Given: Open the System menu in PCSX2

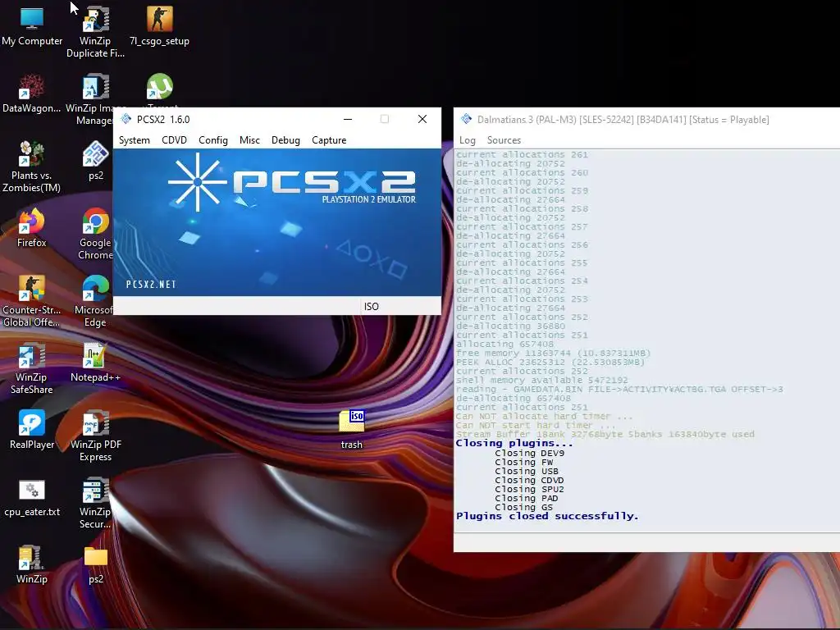Looking at the screenshot, I should (134, 140).
